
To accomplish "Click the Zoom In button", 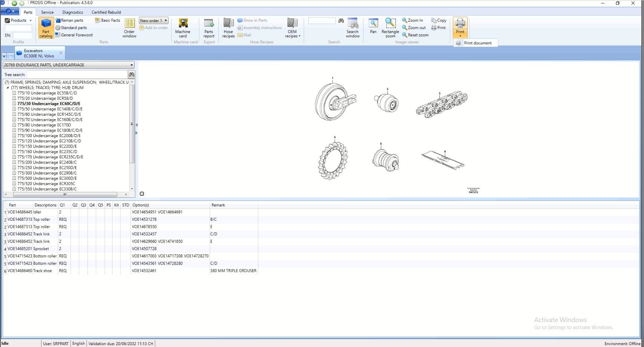I will [x=412, y=21].
